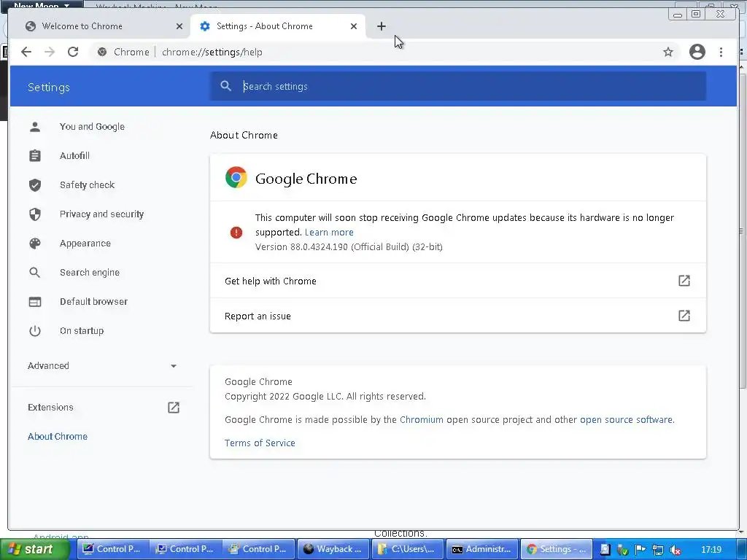This screenshot has height=560, width=747.
Task: Open Chrome's three-dot menu
Action: 721,52
